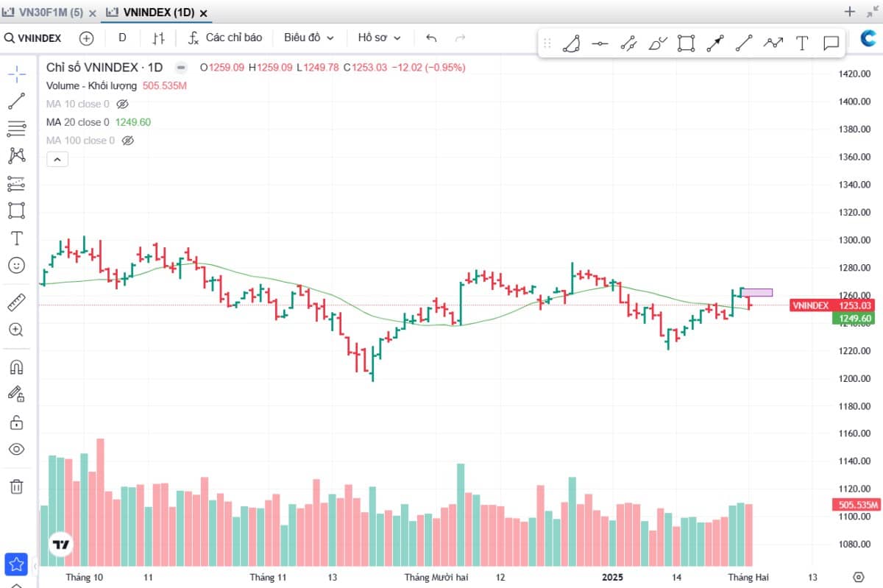Viewport: 883px width, 588px height.
Task: Open chart settings gear near time axis
Action: point(859,576)
